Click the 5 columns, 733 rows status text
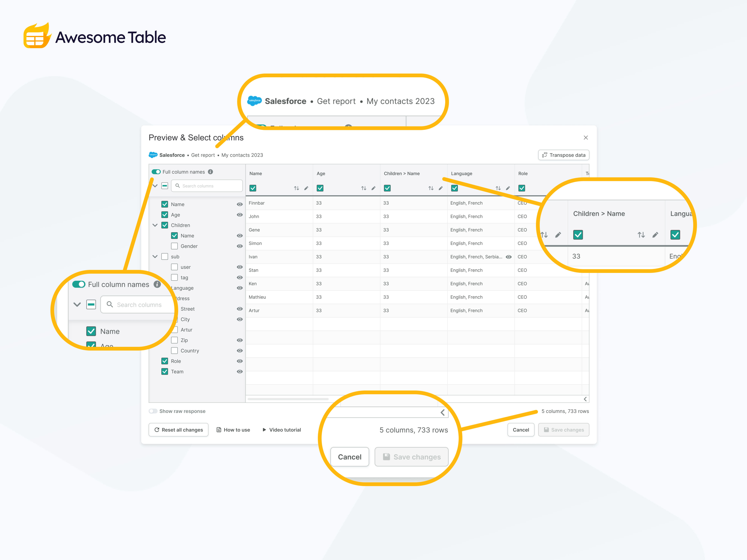 565,411
